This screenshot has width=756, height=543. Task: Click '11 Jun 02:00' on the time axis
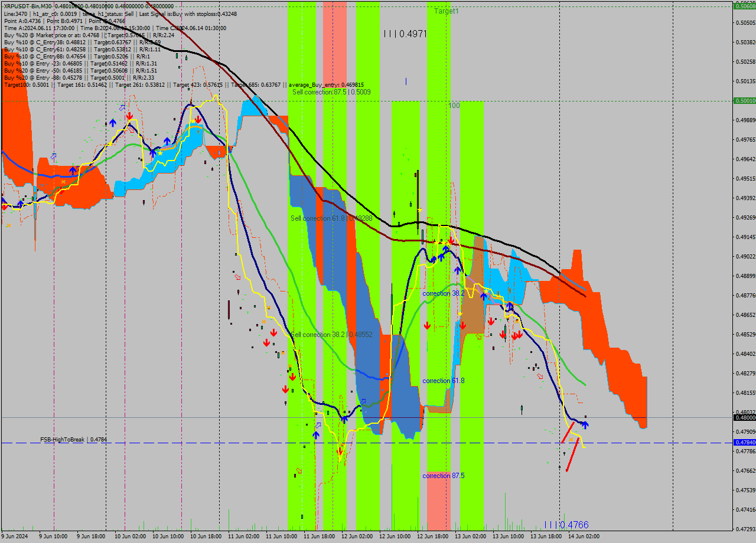[243, 537]
